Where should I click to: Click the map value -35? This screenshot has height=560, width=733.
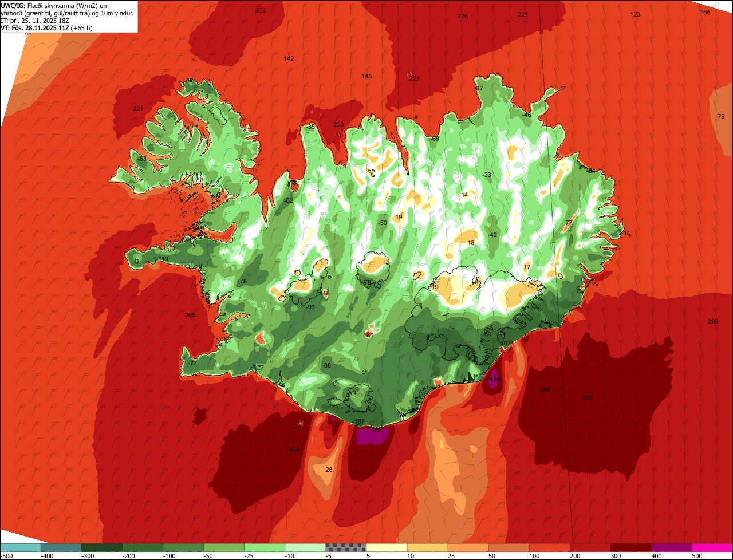click(x=311, y=127)
